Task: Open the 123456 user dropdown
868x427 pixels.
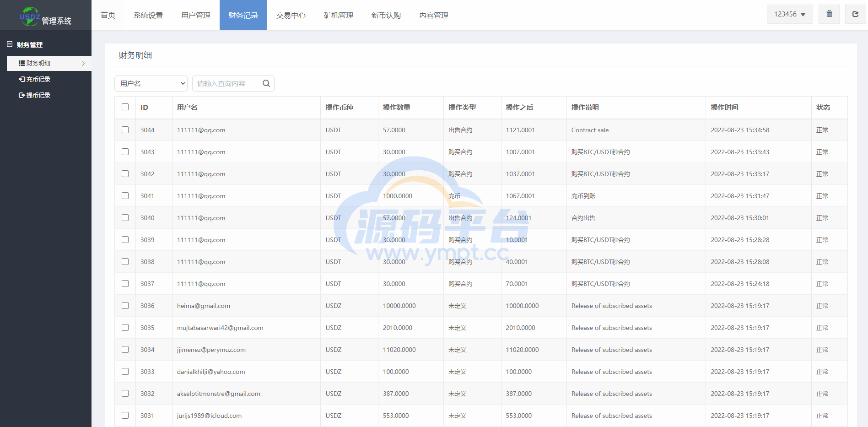Action: coord(790,14)
